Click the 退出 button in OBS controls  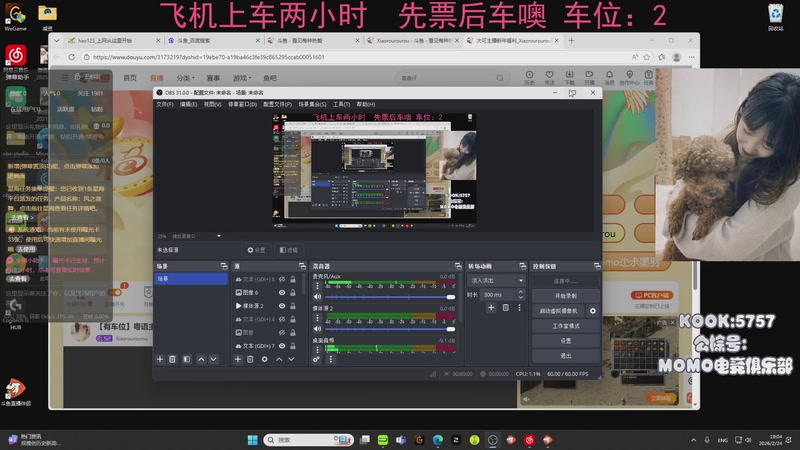(x=566, y=356)
